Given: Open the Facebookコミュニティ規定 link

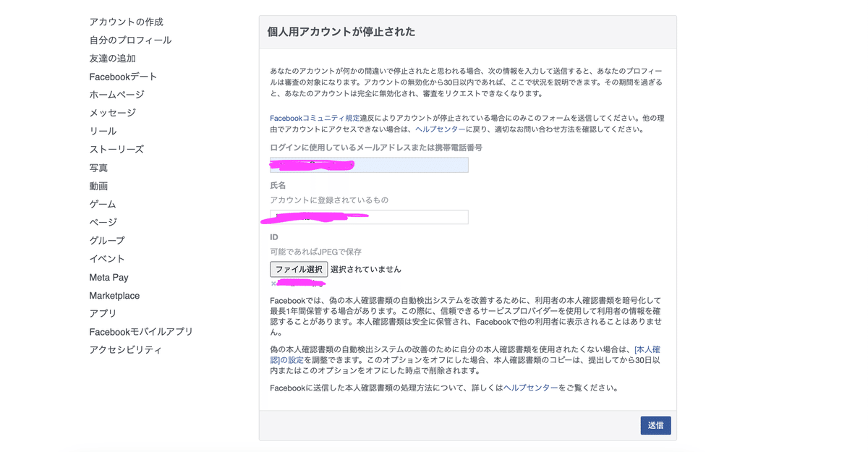Looking at the screenshot, I should click(315, 118).
